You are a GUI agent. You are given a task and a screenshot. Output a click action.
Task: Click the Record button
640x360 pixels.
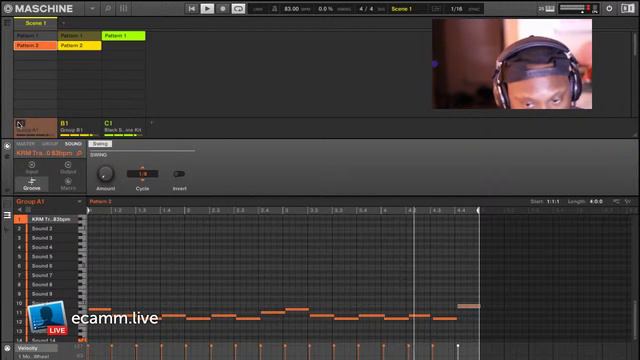(x=222, y=9)
